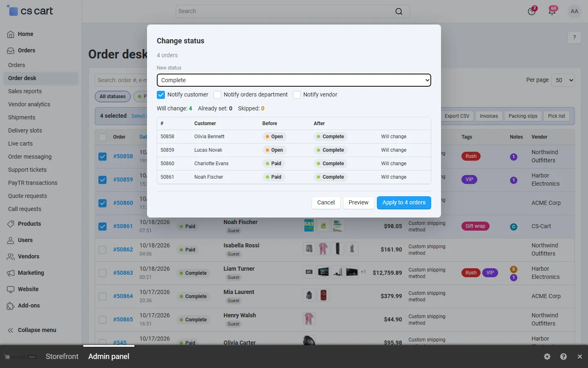The height and width of the screenshot is (368, 588).
Task: Open Vendor analytics in sidebar
Action: click(x=29, y=104)
